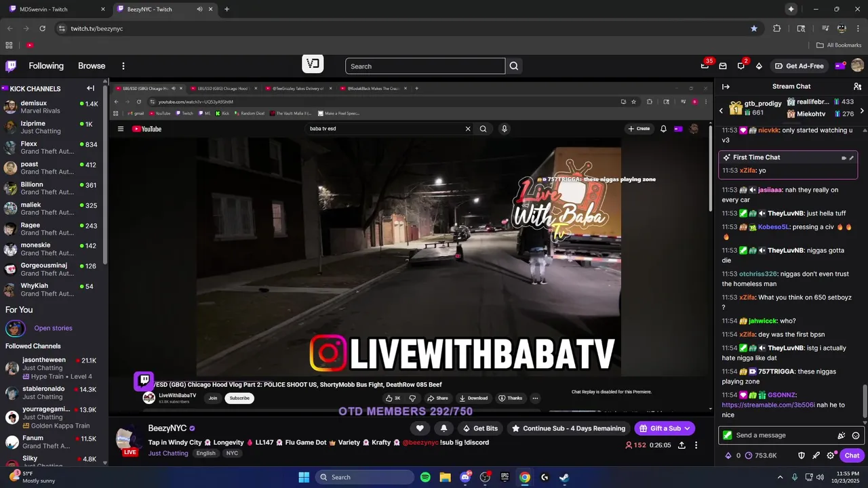Click the Get Bits button under the stream
The width and height of the screenshot is (868, 488).
click(x=479, y=428)
